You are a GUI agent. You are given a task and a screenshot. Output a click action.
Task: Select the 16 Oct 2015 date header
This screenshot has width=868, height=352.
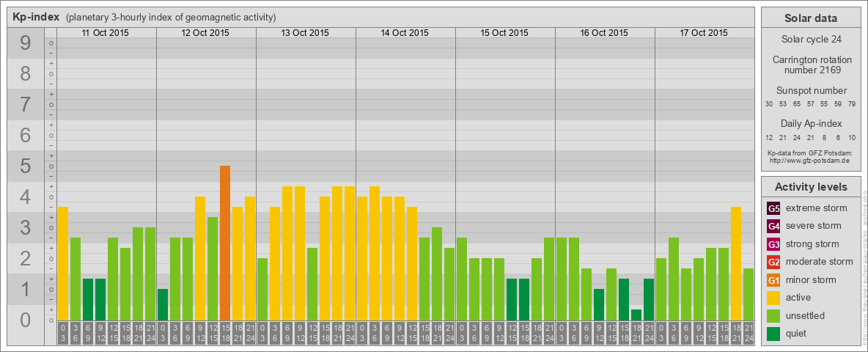click(x=604, y=33)
